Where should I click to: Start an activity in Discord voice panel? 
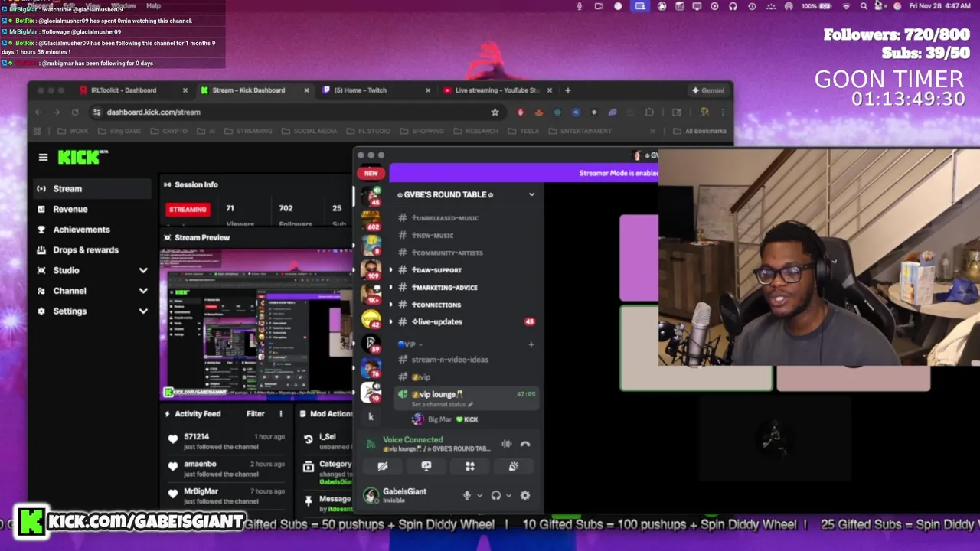tap(470, 466)
